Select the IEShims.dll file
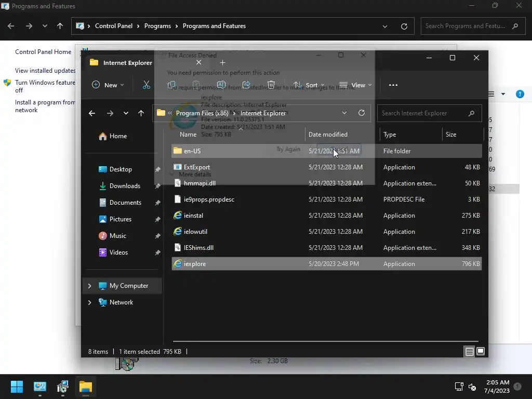Screen dimensions: 532x399 click(327, 248)
